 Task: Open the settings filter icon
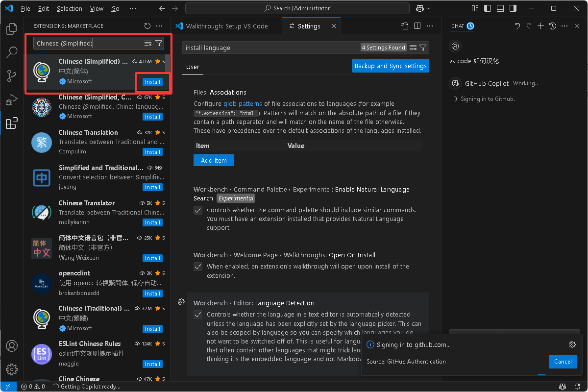click(x=423, y=48)
